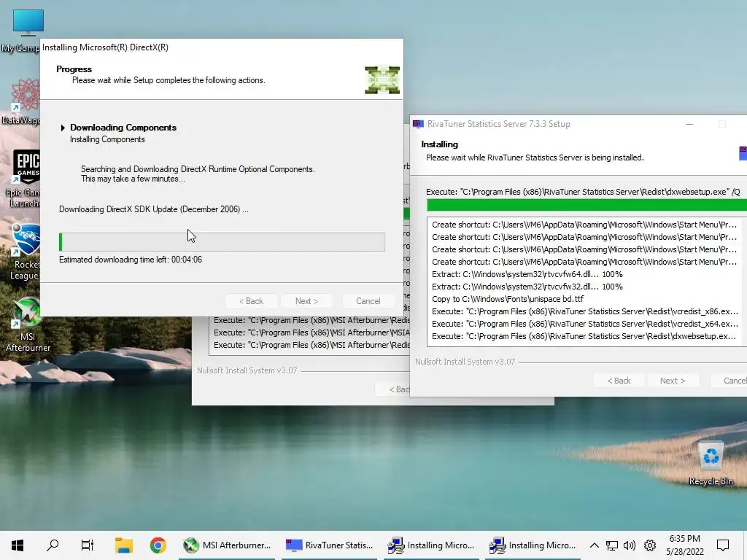Click Cancel in the DirectX installer

(x=368, y=301)
